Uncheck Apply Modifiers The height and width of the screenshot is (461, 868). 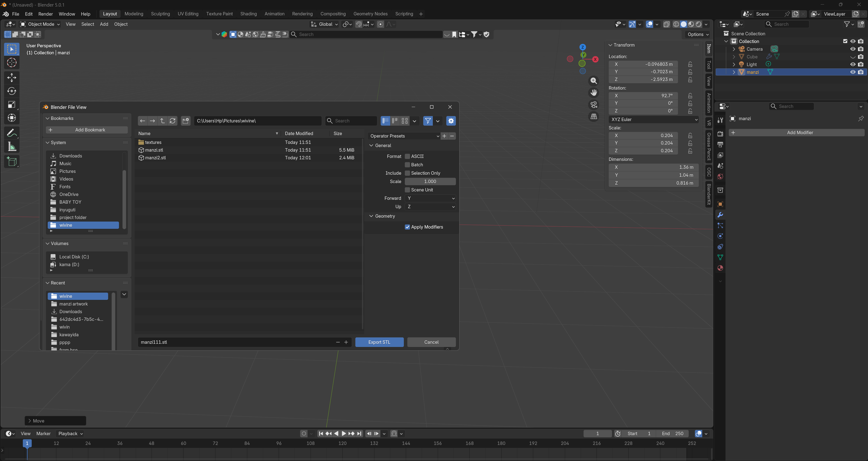tap(407, 227)
